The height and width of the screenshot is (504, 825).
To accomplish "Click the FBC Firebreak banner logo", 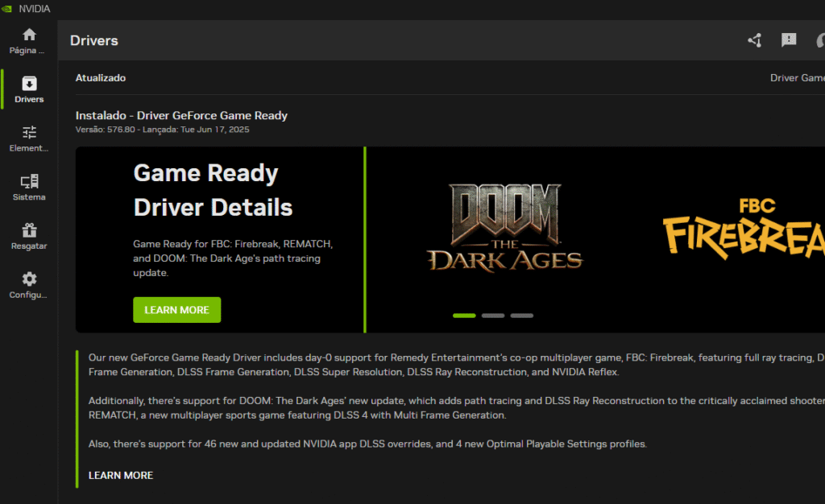I will tap(744, 228).
